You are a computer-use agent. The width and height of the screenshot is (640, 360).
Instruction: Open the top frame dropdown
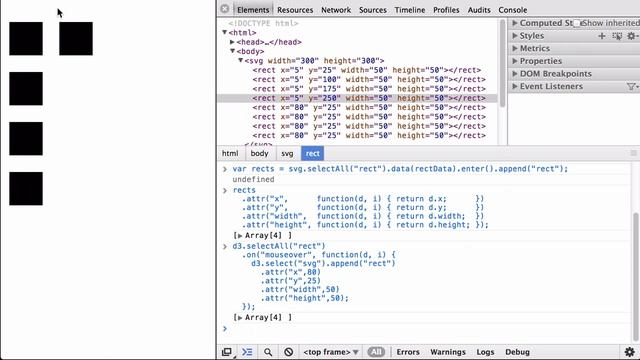(x=331, y=352)
